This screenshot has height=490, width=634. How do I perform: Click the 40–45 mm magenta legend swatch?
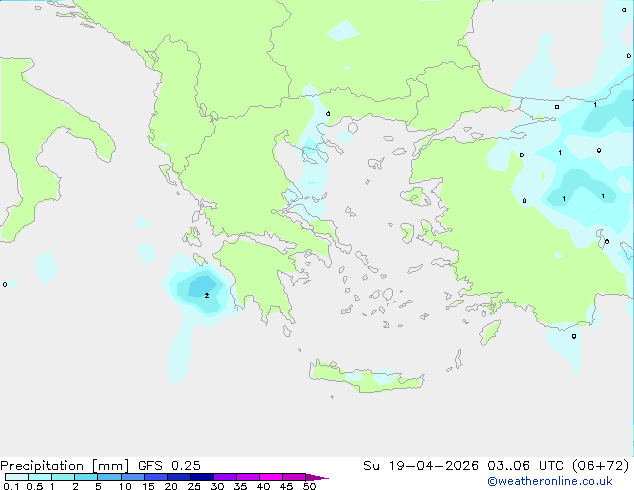(x=271, y=477)
